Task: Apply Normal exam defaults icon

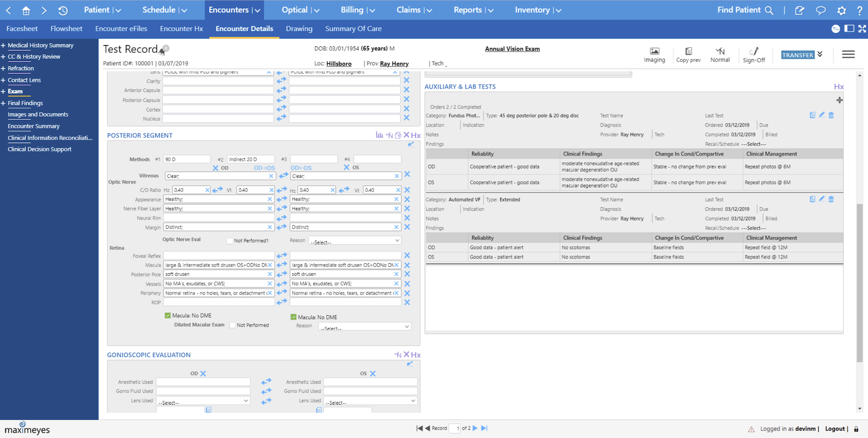Action: (720, 55)
